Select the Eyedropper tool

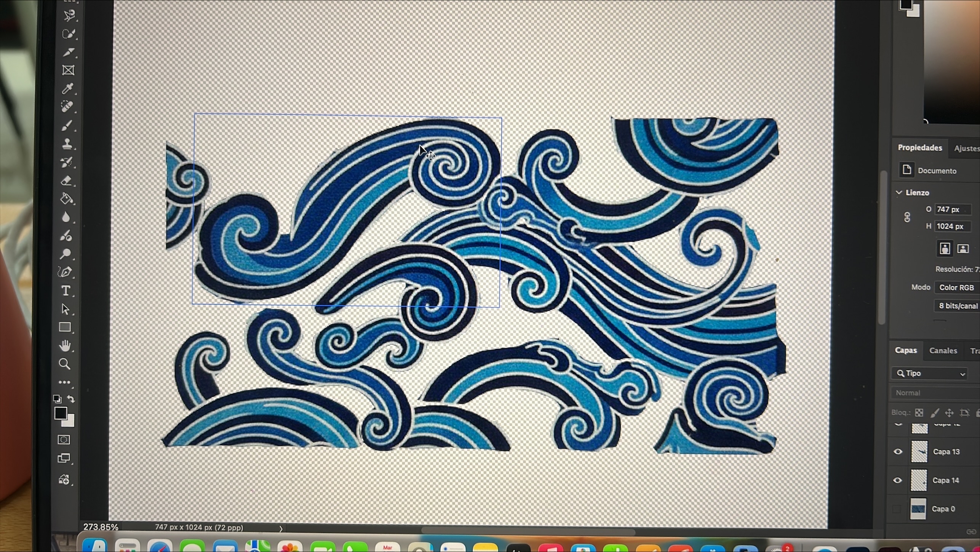67,89
